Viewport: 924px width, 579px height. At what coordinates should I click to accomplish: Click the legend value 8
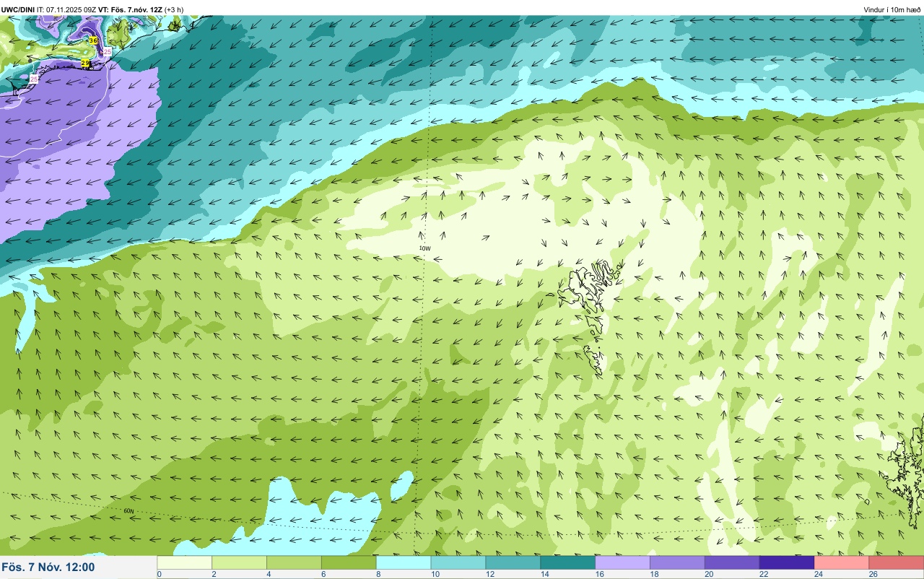coord(378,575)
